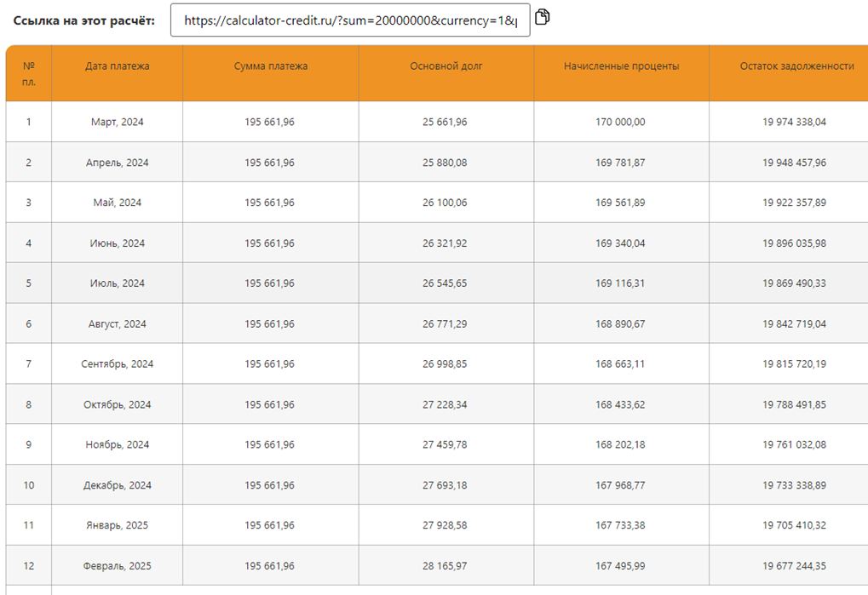Click principal value 27 459,78
This screenshot has width=868, height=595.
pyautogui.click(x=445, y=444)
